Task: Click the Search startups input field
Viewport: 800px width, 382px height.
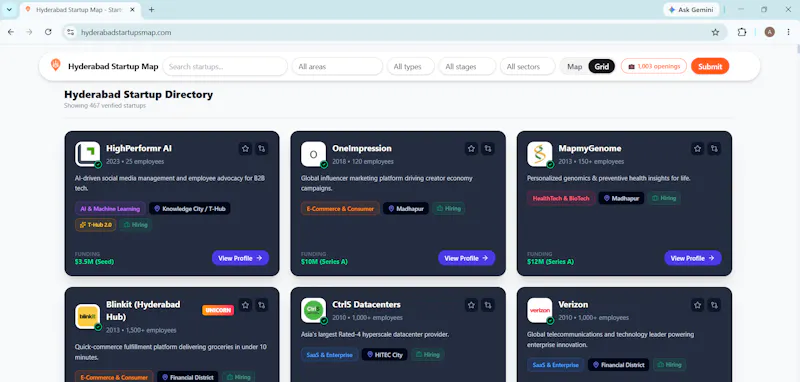Action: [x=225, y=66]
